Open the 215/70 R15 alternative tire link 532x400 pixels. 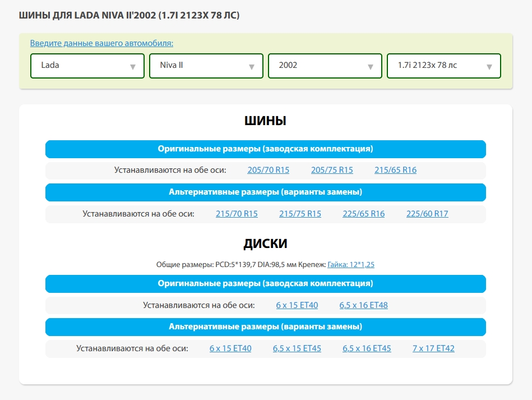[237, 214]
